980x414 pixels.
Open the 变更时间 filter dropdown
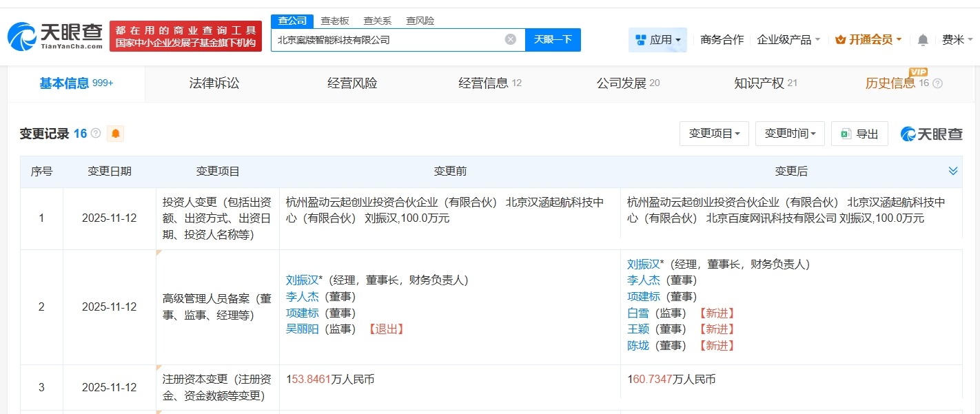point(790,134)
